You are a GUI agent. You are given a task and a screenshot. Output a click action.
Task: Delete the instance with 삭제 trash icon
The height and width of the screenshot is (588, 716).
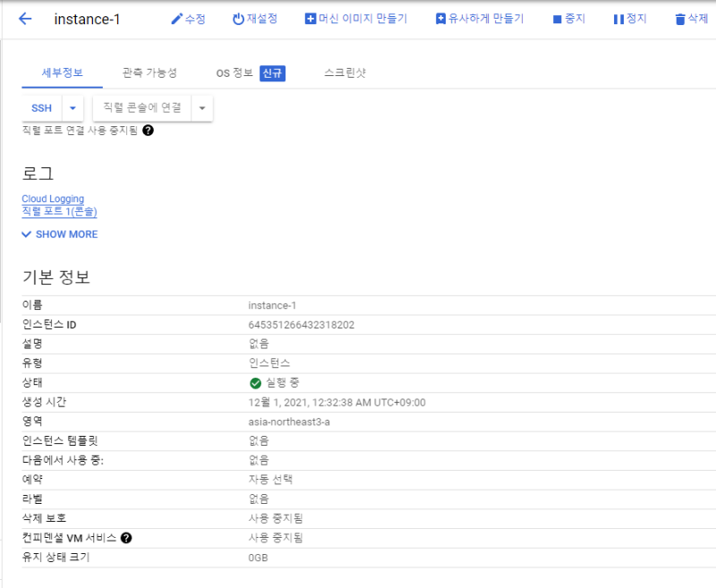tap(680, 19)
